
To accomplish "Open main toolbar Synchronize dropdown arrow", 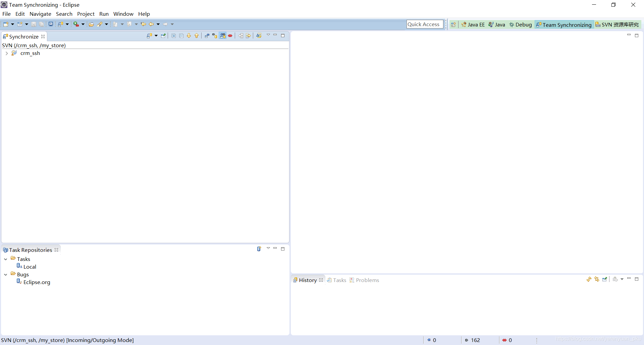I will coord(67,24).
